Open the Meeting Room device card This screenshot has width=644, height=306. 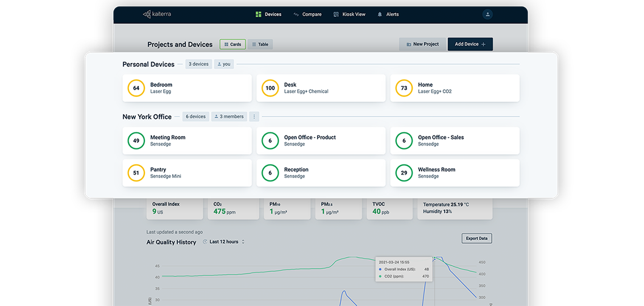click(187, 140)
